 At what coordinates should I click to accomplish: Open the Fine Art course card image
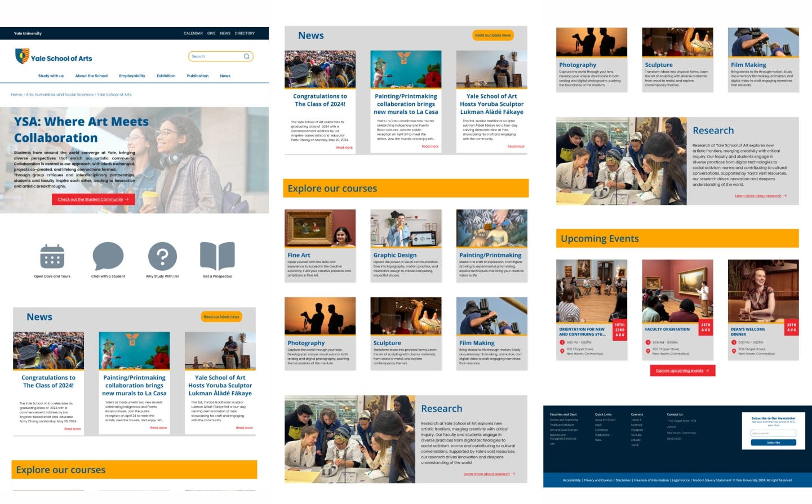click(x=320, y=228)
